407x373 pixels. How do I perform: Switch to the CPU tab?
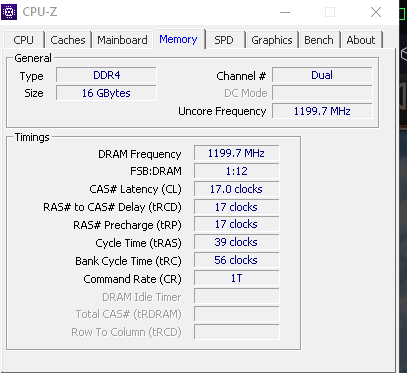click(24, 40)
